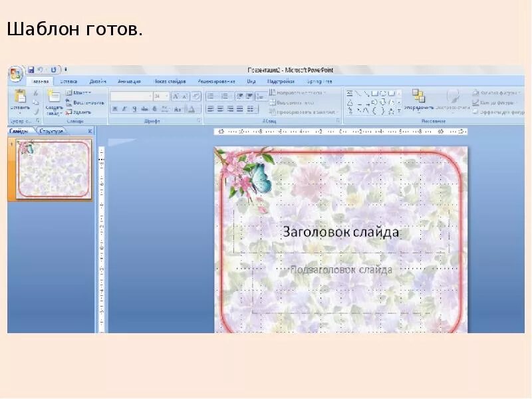Switch to the Рецензирование tab
The height and width of the screenshot is (399, 532).
(217, 81)
